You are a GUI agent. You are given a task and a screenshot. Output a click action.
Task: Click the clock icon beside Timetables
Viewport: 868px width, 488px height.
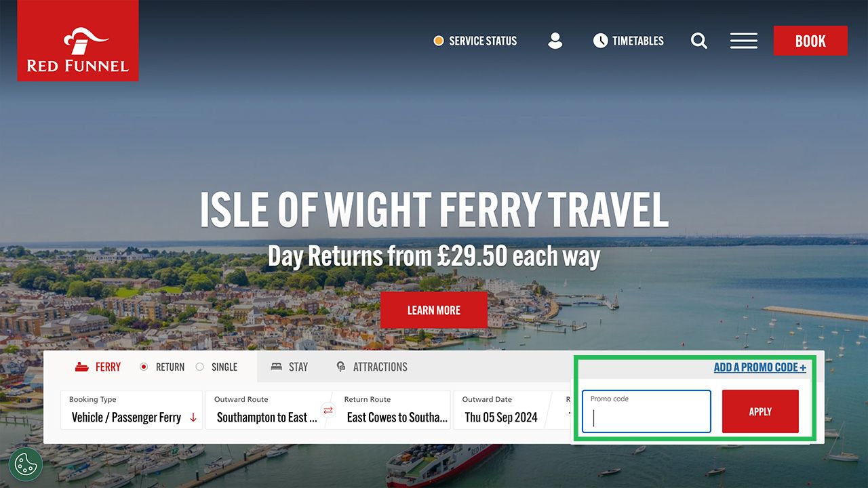(x=600, y=41)
